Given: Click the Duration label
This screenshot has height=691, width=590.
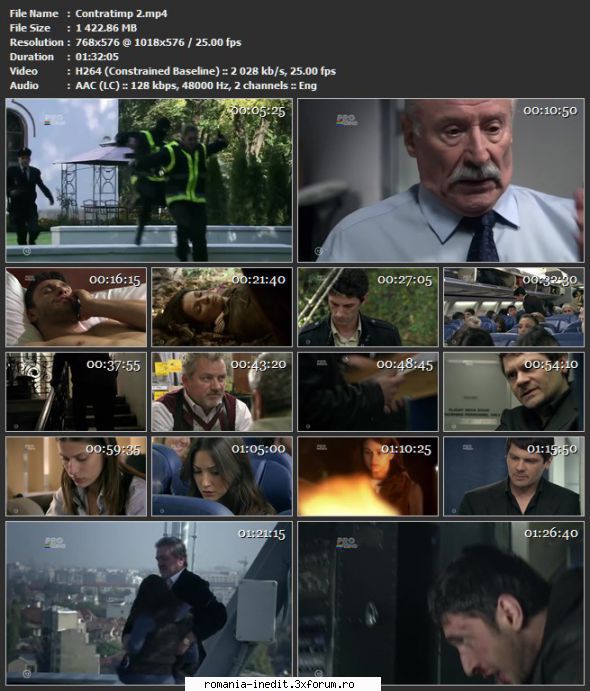Looking at the screenshot, I should 32,57.
